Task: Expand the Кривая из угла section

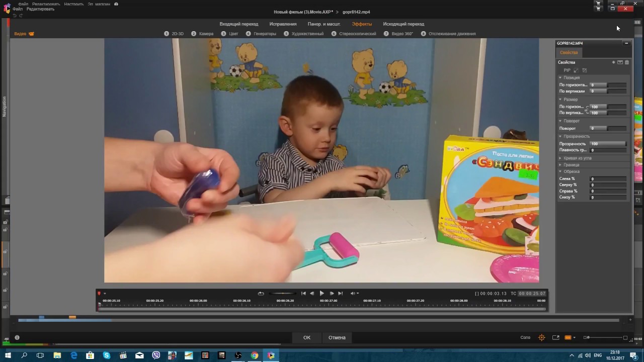Action: tap(560, 158)
